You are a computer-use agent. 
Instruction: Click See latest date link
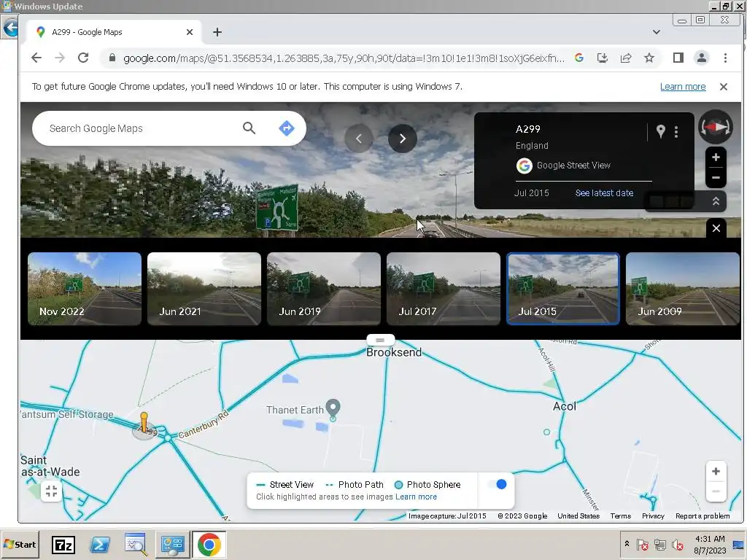[604, 192]
